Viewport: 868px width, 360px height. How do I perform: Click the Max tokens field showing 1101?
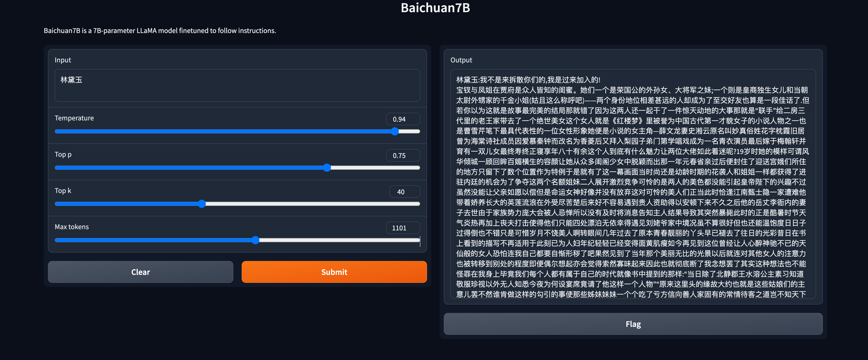tap(403, 228)
